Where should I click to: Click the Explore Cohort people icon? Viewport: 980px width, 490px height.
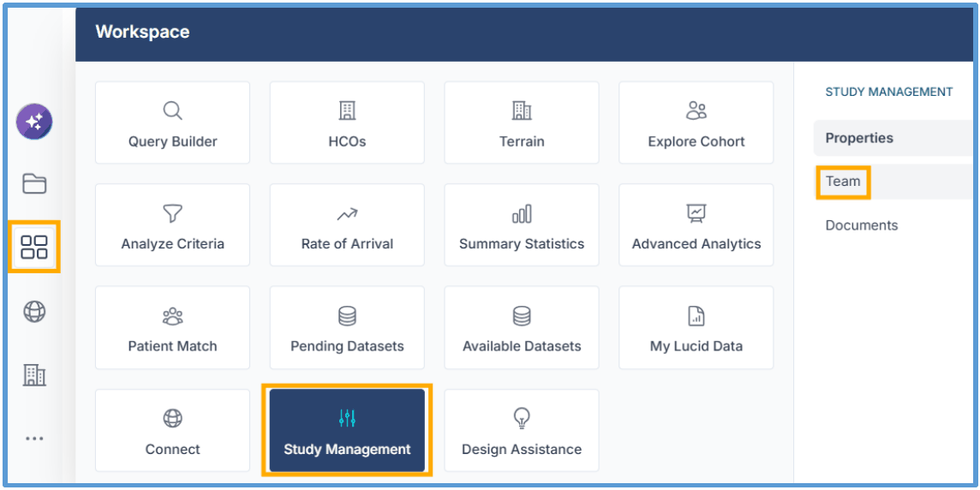[696, 111]
